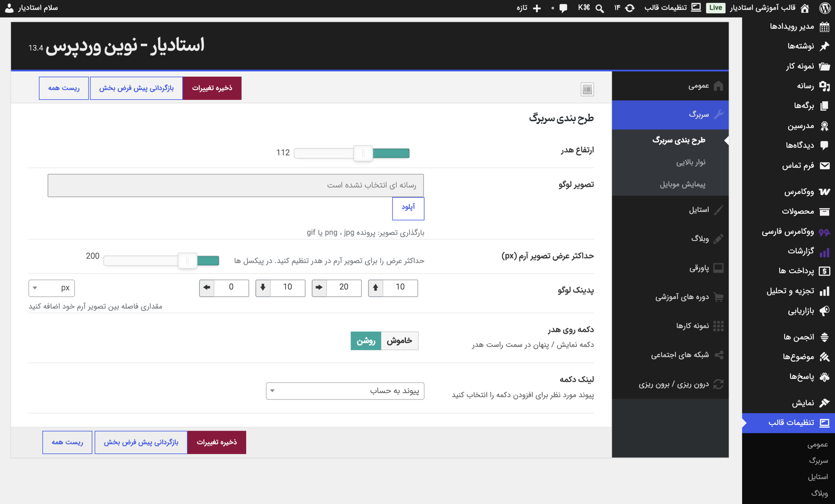
Task: Click the left padding input showing 0
Action: coord(231,288)
